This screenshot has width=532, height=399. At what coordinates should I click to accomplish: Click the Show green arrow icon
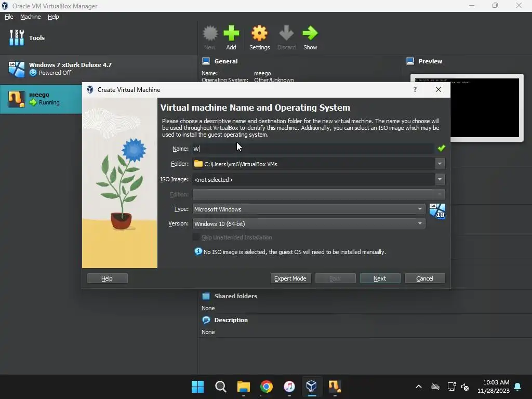tap(310, 34)
